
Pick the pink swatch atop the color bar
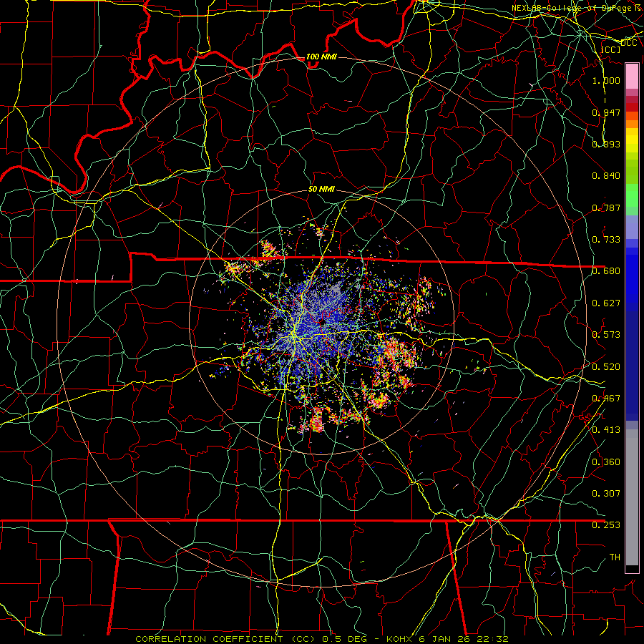pyautogui.click(x=632, y=77)
